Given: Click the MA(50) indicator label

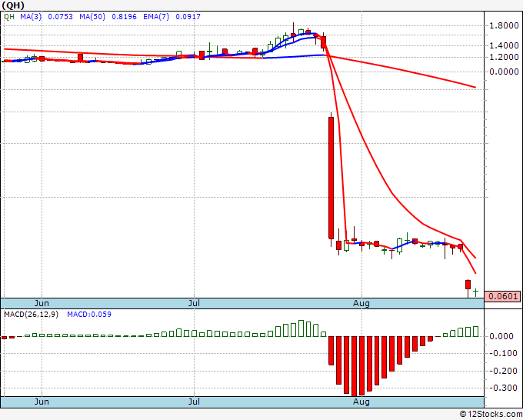Looking at the screenshot, I should (92, 16).
